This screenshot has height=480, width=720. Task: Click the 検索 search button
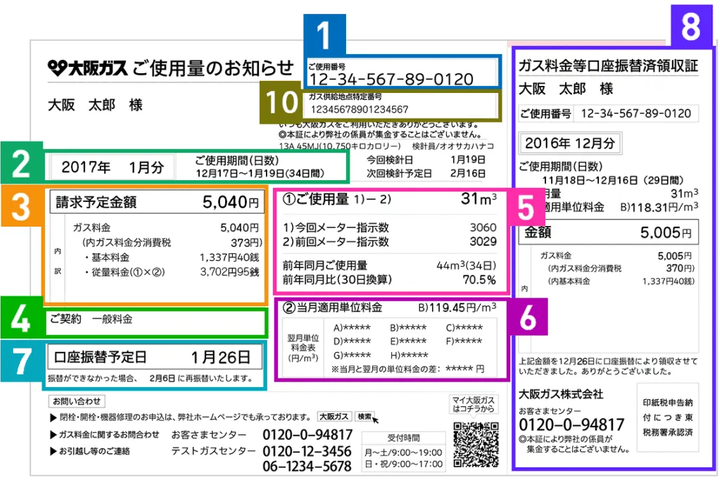coord(365,417)
